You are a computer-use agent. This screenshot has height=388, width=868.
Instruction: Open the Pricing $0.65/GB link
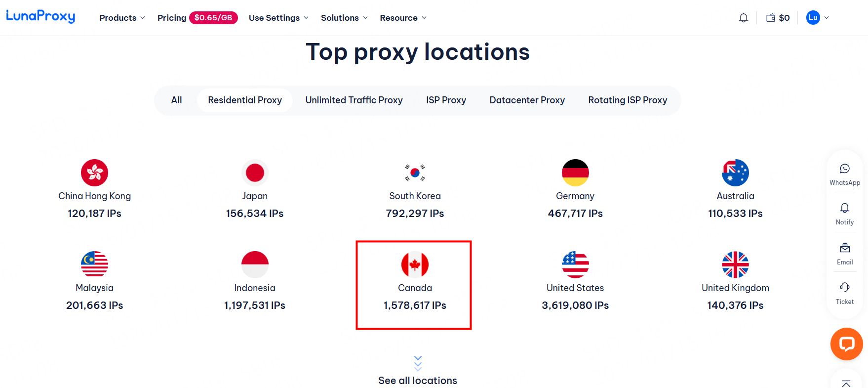[x=197, y=18]
